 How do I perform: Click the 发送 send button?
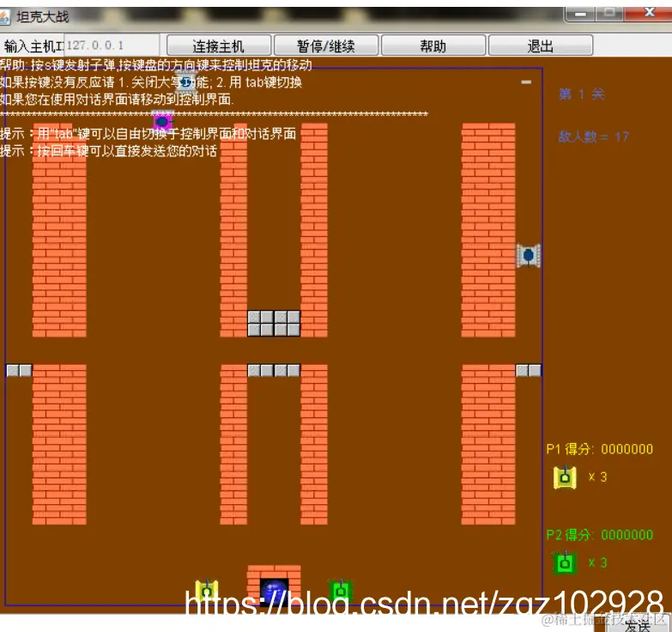click(638, 626)
